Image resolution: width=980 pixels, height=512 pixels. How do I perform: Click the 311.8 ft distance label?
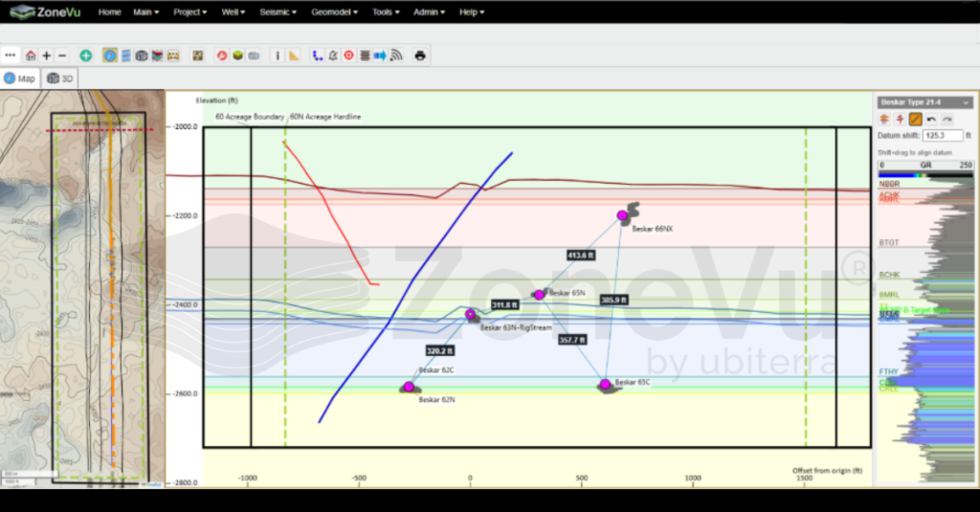(x=505, y=305)
